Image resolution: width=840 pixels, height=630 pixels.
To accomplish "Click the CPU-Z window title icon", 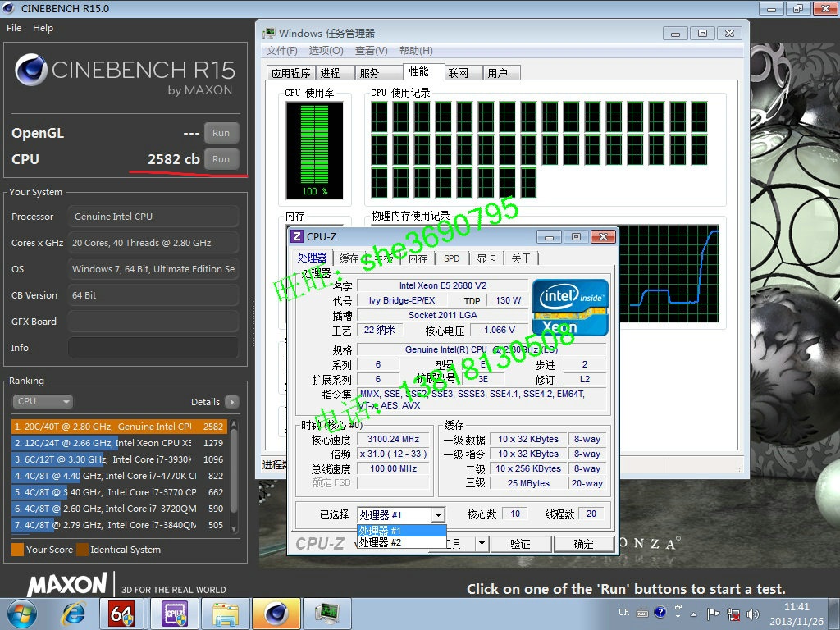I will [296, 236].
